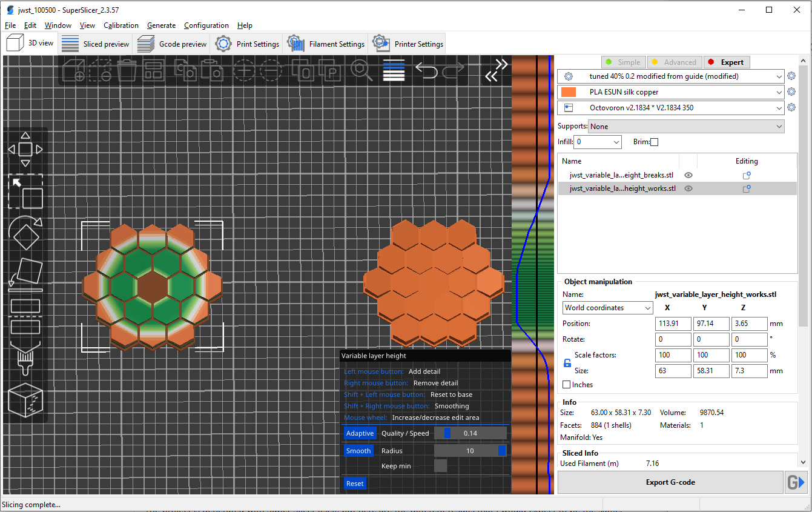Expand the Supports dropdown

point(686,126)
